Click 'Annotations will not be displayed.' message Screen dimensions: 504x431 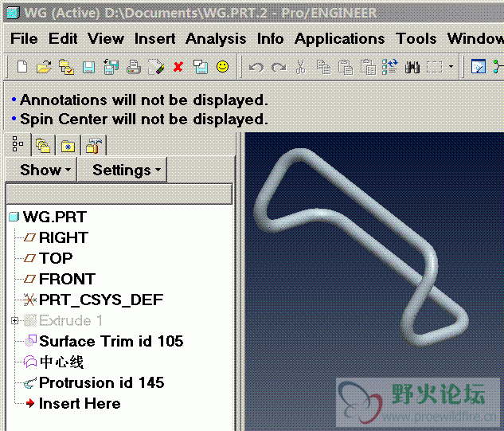coord(144,100)
